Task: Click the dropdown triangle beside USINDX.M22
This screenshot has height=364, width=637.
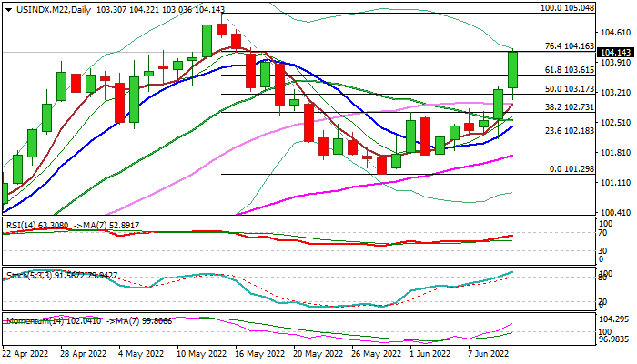Action: (9, 10)
